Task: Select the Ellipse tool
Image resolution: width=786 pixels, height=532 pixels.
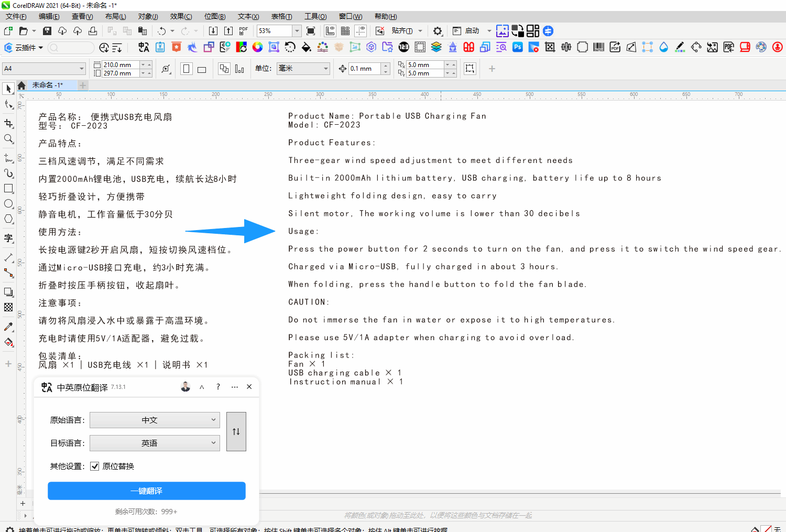Action: tap(8, 204)
